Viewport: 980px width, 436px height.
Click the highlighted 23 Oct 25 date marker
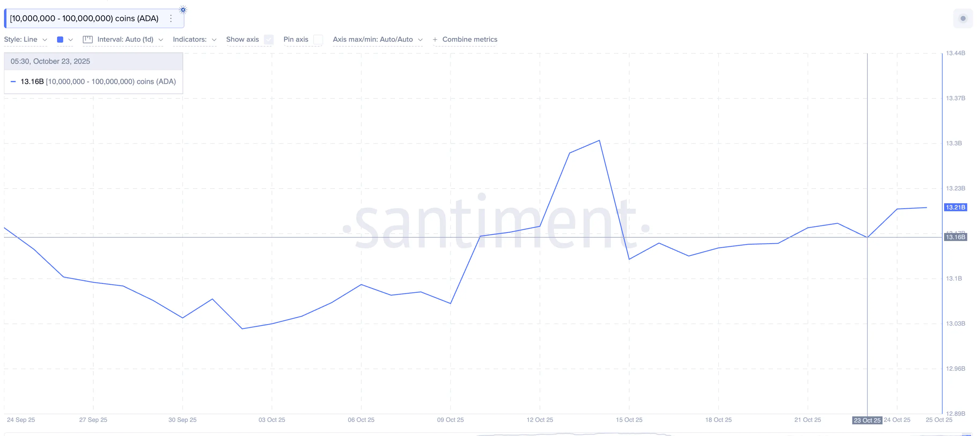(x=867, y=420)
